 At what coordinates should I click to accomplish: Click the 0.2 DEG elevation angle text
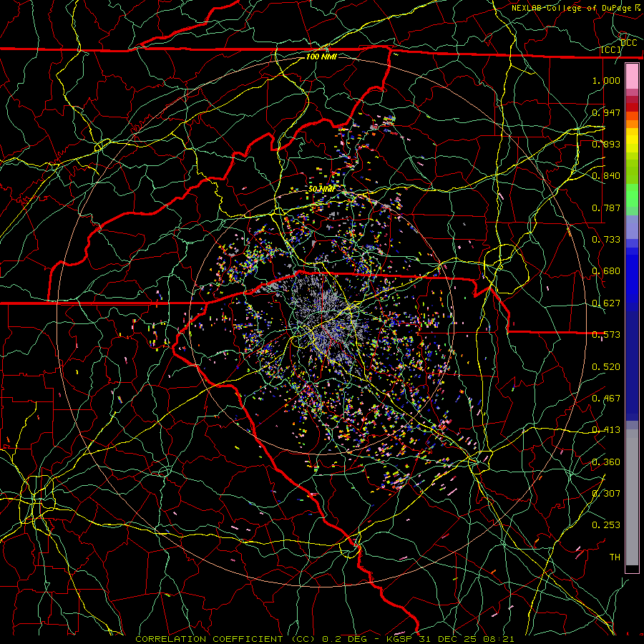(x=344, y=639)
